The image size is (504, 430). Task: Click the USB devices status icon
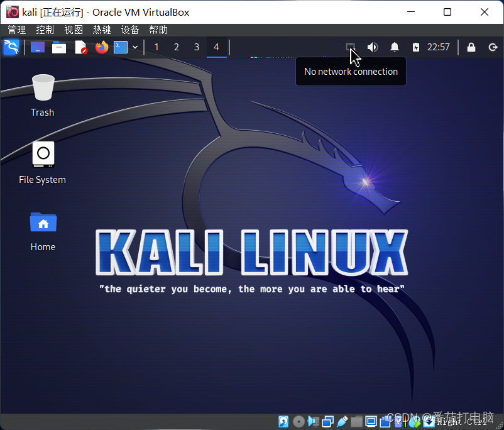click(342, 421)
